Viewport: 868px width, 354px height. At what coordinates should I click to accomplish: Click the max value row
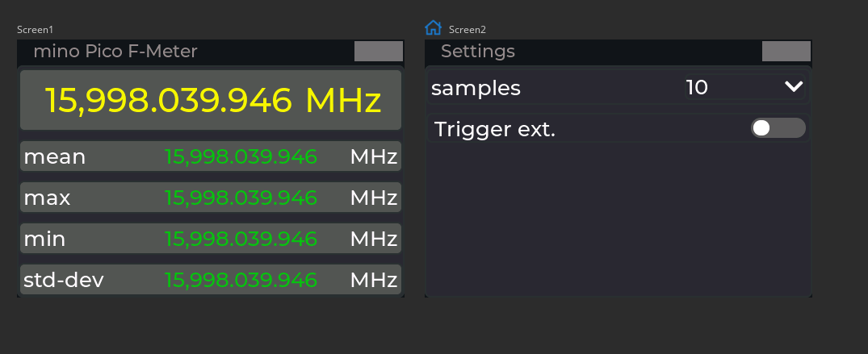pos(211,198)
